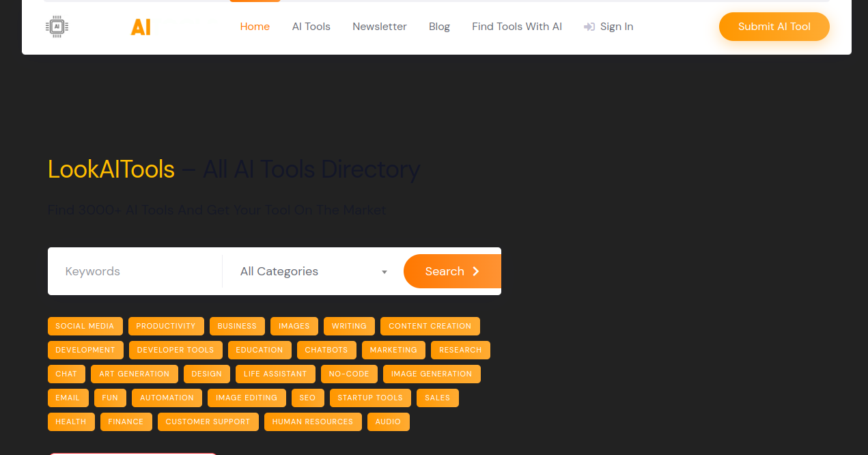Select the Image Generation tag
The height and width of the screenshot is (455, 868).
432,374
